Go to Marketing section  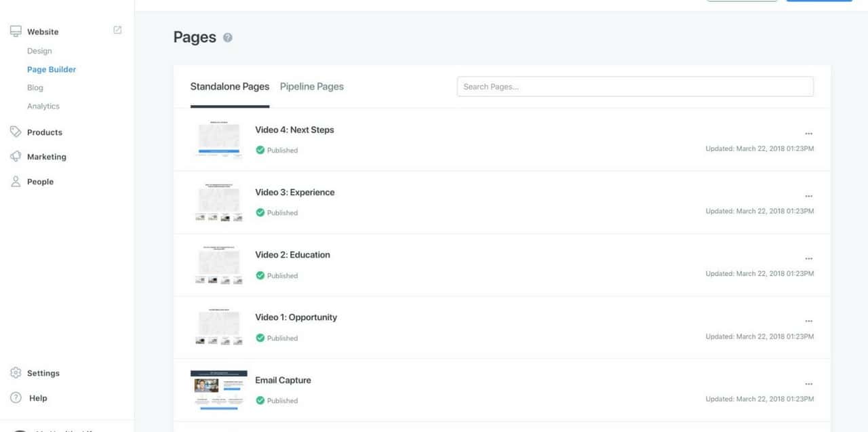[47, 157]
